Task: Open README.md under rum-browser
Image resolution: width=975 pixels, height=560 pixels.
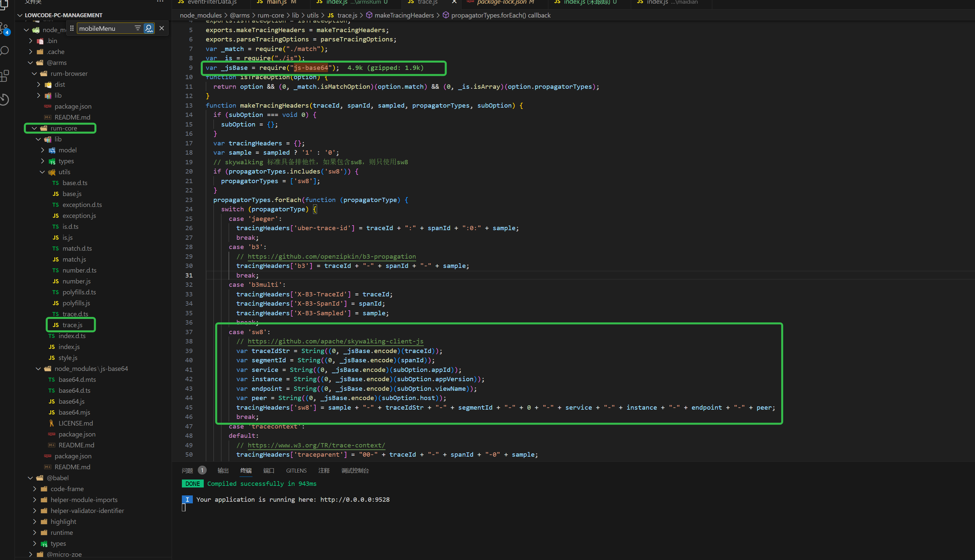Action: point(72,117)
